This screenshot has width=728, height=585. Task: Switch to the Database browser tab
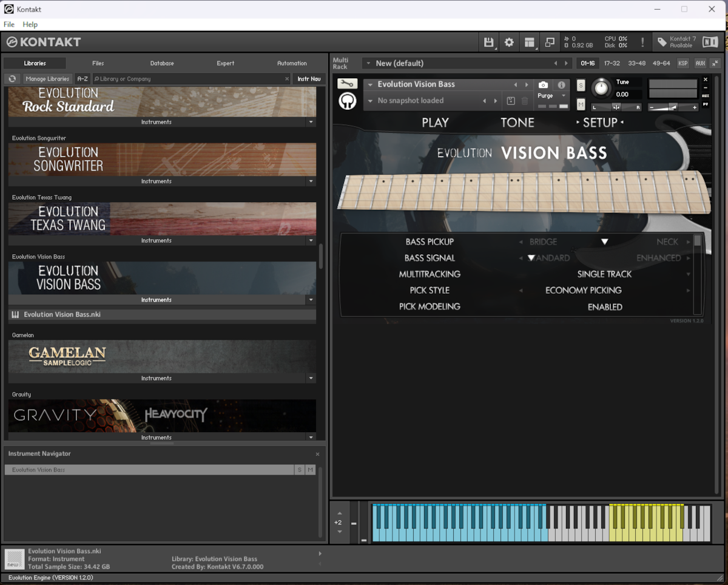162,63
